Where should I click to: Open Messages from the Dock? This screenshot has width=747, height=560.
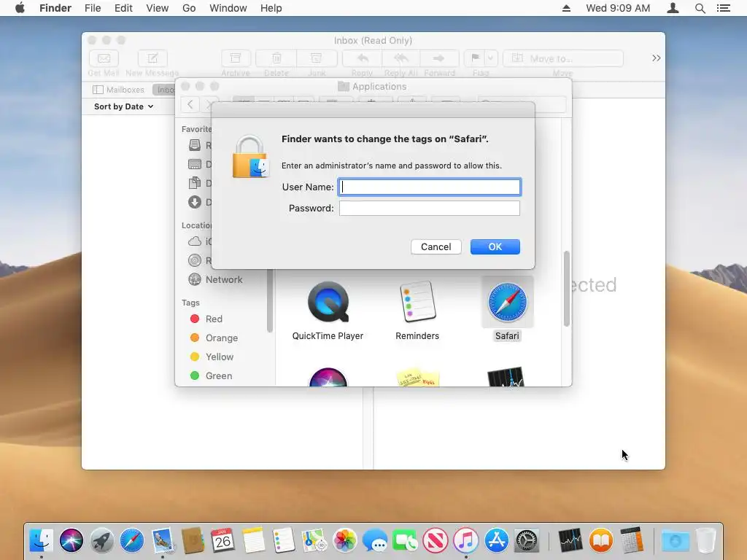tap(374, 540)
